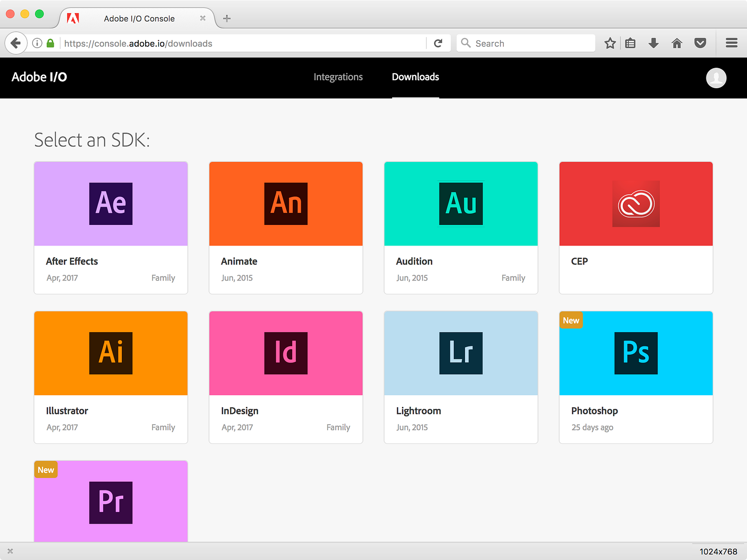Screen dimensions: 747x560
Task: Click the New badge on Photoshop card
Action: pyautogui.click(x=571, y=321)
